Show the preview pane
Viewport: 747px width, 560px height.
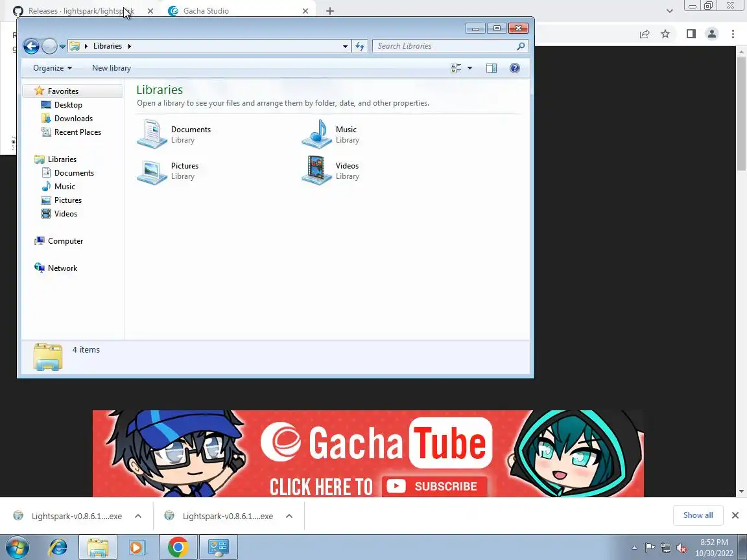pyautogui.click(x=491, y=68)
